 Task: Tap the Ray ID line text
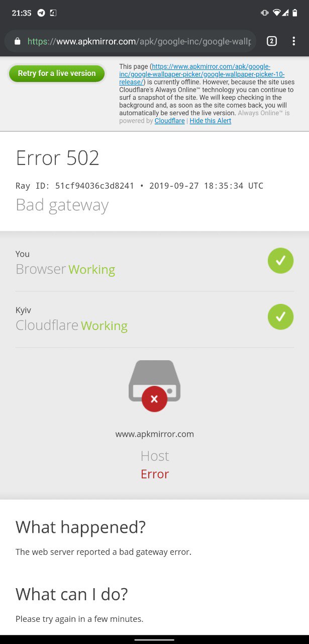139,186
